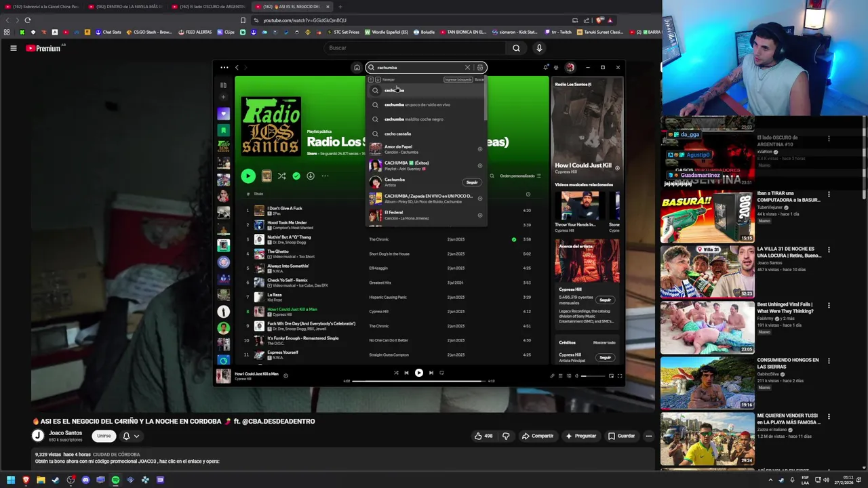Start YouTube voice search microphone
Image resolution: width=868 pixels, height=488 pixels.
(539, 48)
